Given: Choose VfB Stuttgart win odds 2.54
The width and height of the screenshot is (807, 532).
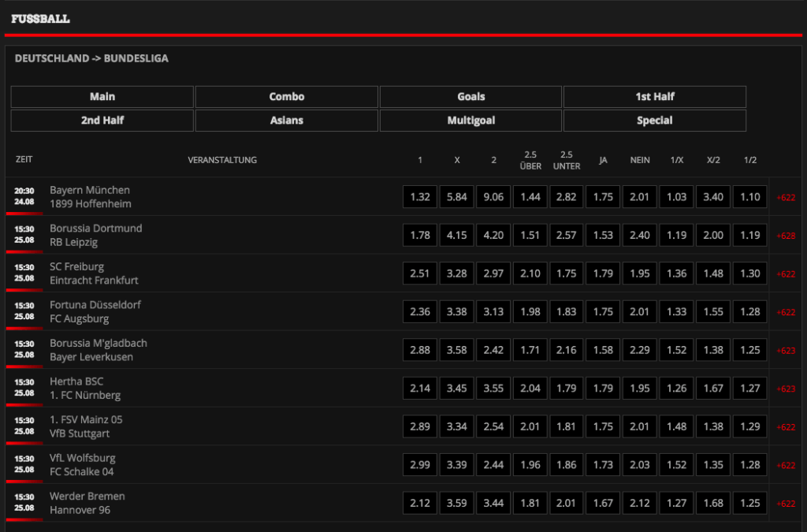Looking at the screenshot, I should tap(493, 426).
